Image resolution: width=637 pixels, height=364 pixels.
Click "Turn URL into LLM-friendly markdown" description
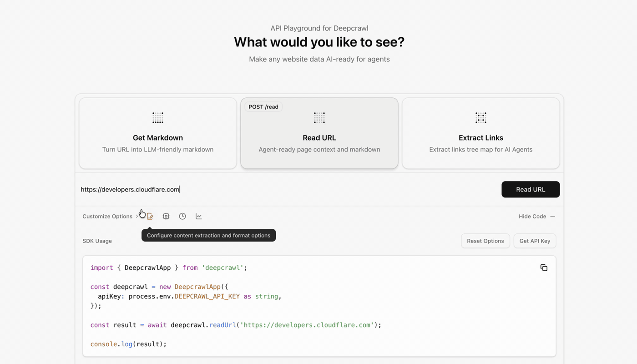pyautogui.click(x=158, y=149)
